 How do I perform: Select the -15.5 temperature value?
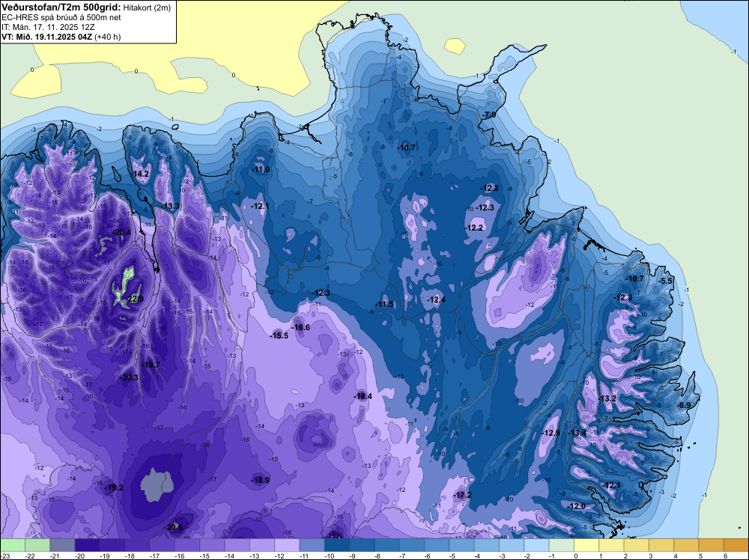[x=279, y=335]
